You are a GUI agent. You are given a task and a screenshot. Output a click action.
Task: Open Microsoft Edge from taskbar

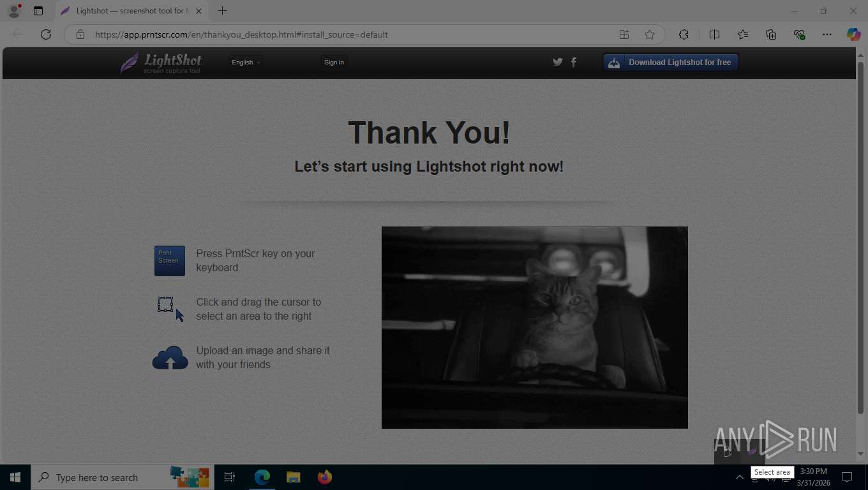(262, 477)
